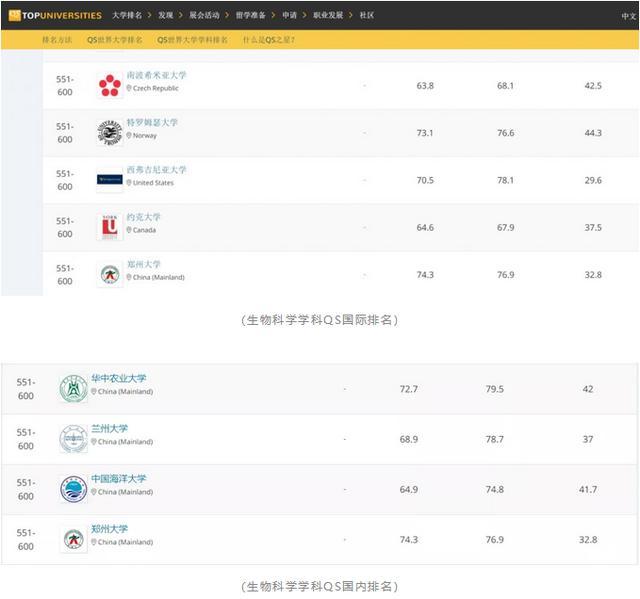Expand the chevron after 发现
The height and width of the screenshot is (599, 640).
180,15
